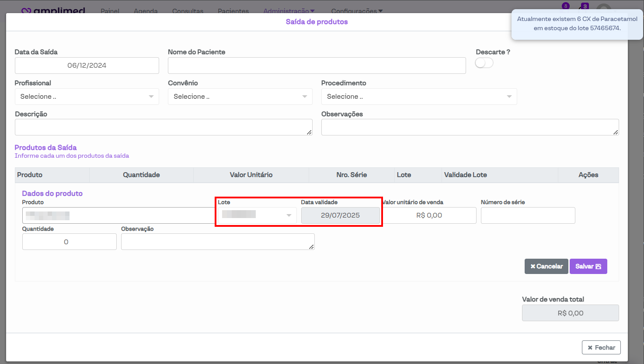Open the user avatar icon
Image resolution: width=644 pixels, height=364 pixels.
pyautogui.click(x=604, y=10)
